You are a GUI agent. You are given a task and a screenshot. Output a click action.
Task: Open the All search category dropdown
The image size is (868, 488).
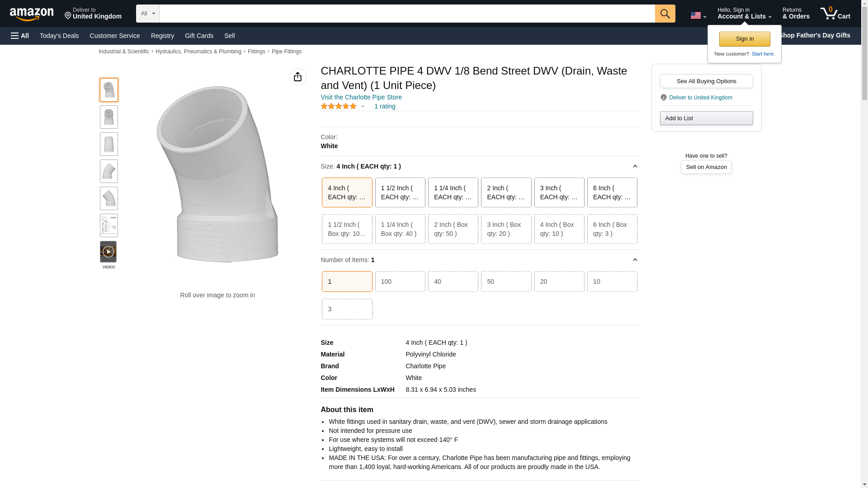[x=147, y=14]
